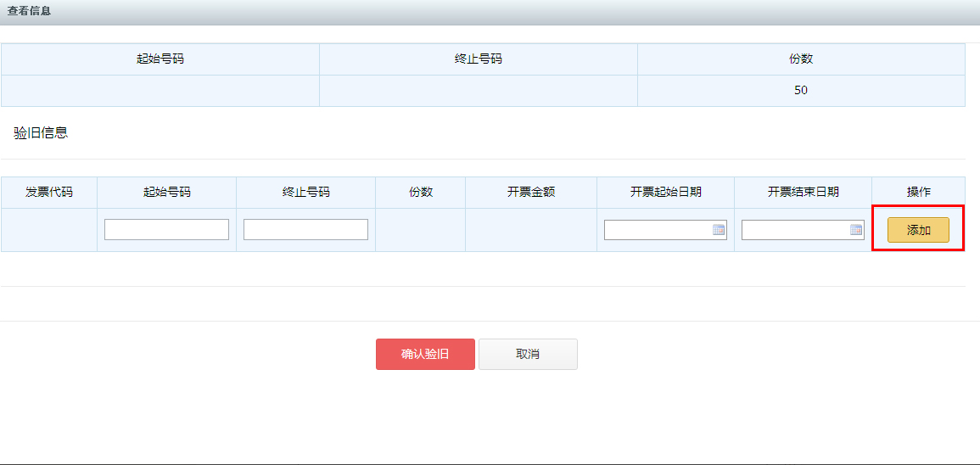Click the 查看信息 window title
This screenshot has width=980, height=465.
click(x=29, y=12)
